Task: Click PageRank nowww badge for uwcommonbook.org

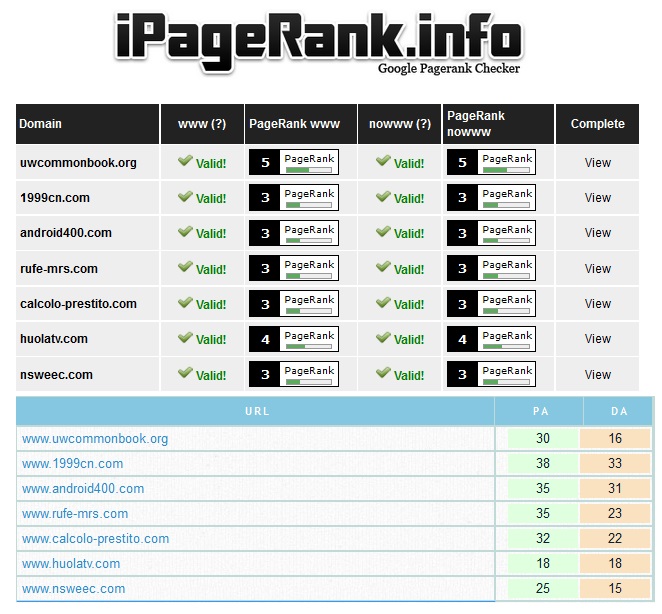Action: click(x=491, y=162)
